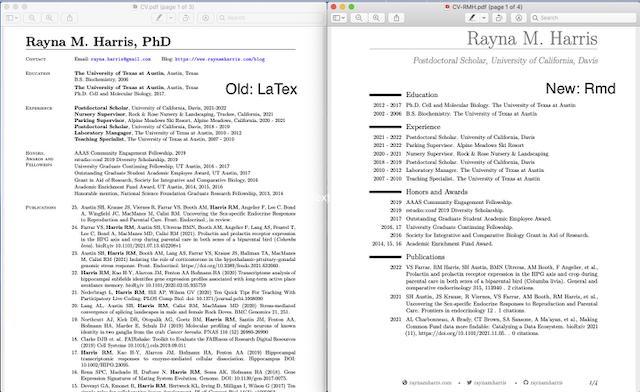Click the GitHub icon in footer
This screenshot has height=392, width=640.
pyautogui.click(x=526, y=383)
